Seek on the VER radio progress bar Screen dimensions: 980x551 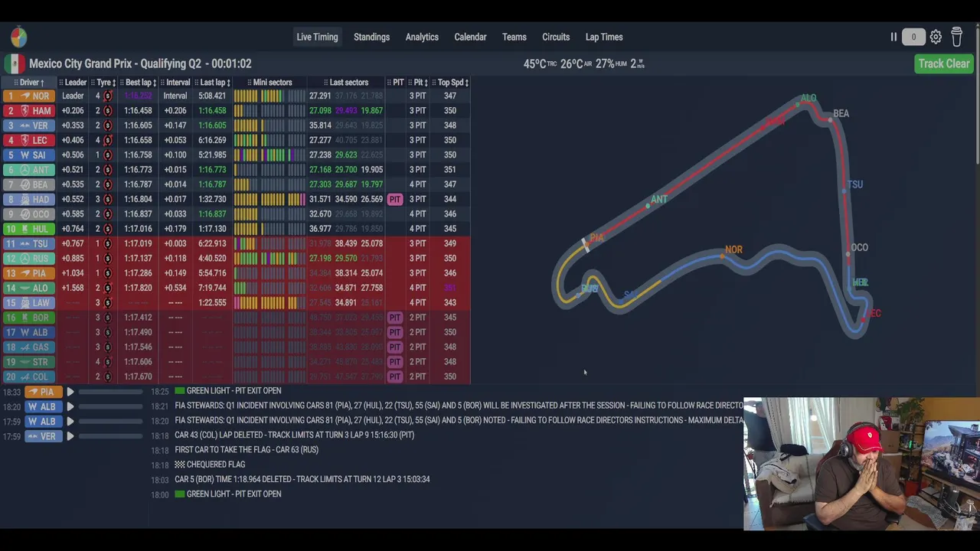point(110,436)
